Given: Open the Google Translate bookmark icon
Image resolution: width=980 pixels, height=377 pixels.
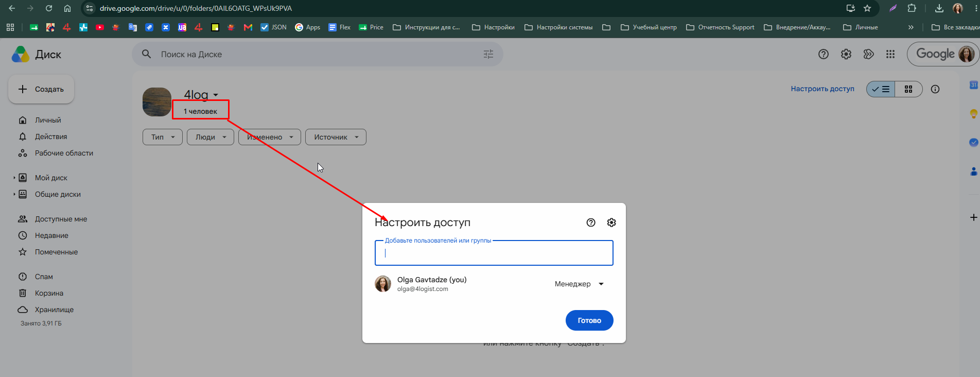Looking at the screenshot, I should tap(133, 27).
